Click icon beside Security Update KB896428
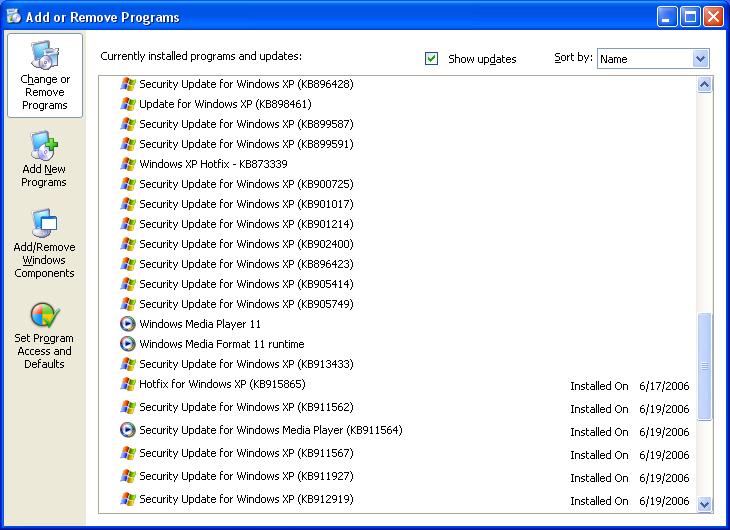Screen dimensions: 730x530 (x=128, y=84)
